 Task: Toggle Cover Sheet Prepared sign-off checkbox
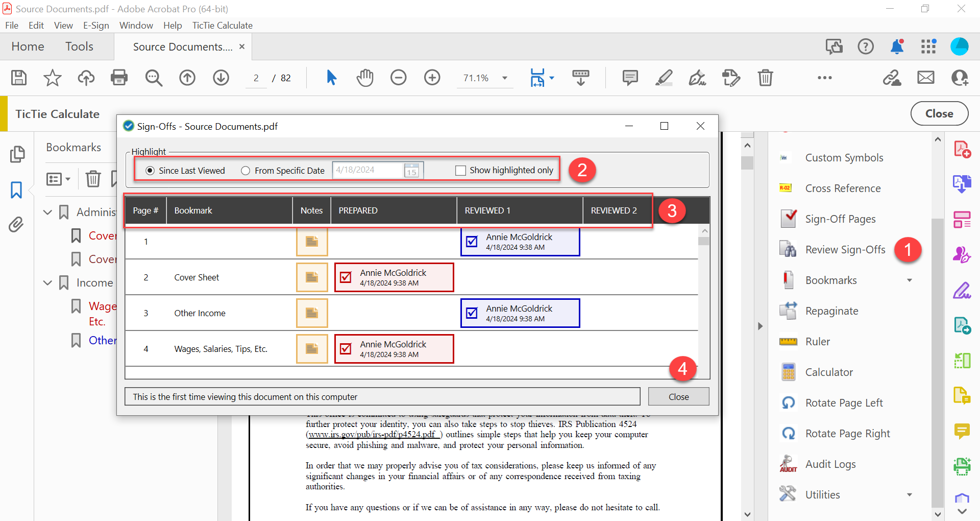pos(346,277)
